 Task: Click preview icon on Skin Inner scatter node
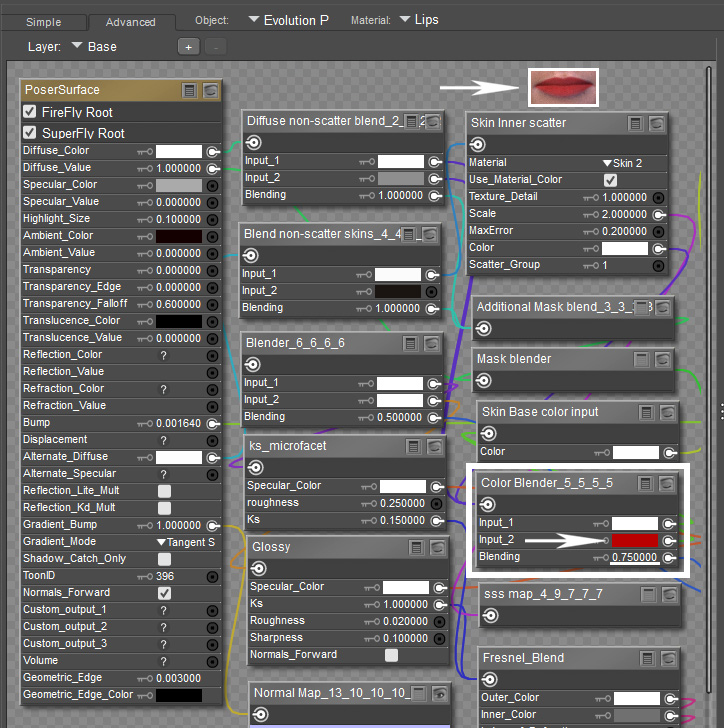click(x=656, y=123)
